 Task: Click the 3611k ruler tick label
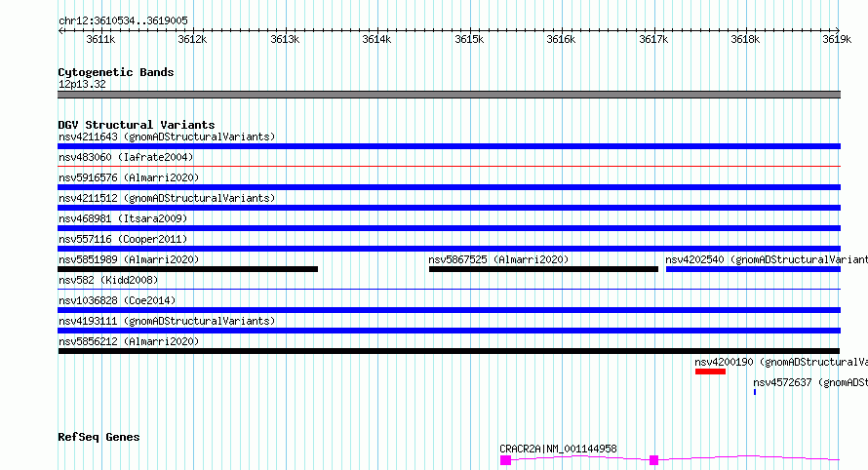100,39
